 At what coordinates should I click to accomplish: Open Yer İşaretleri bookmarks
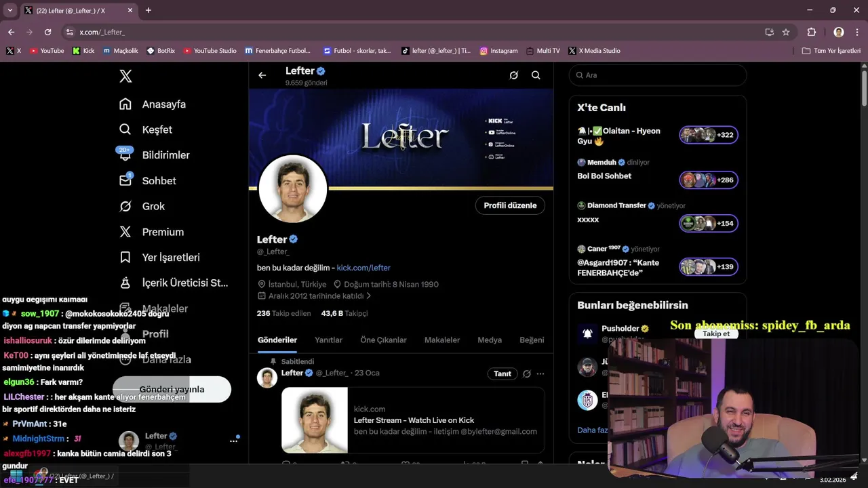pos(159,258)
